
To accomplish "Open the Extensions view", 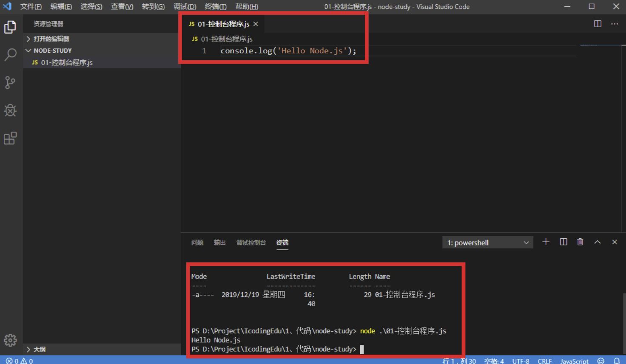I will pyautogui.click(x=10, y=138).
